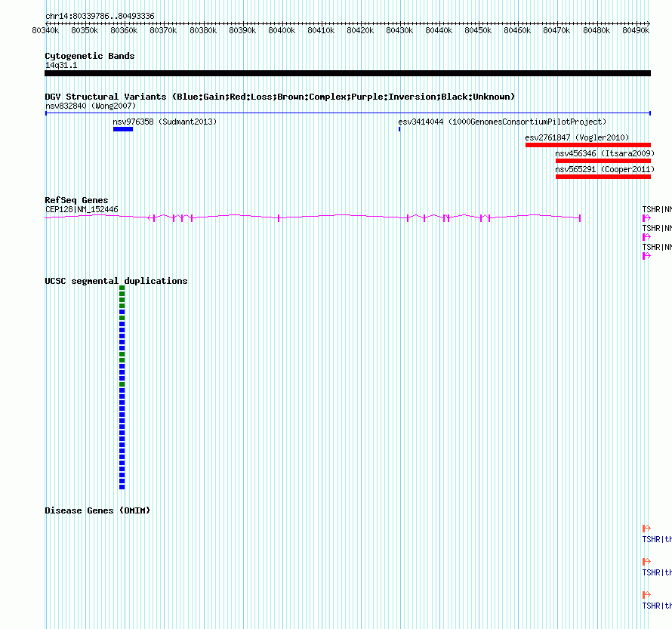This screenshot has height=629, width=672.
Task: Select the 80400k ruler tick label
Action: click(x=282, y=30)
